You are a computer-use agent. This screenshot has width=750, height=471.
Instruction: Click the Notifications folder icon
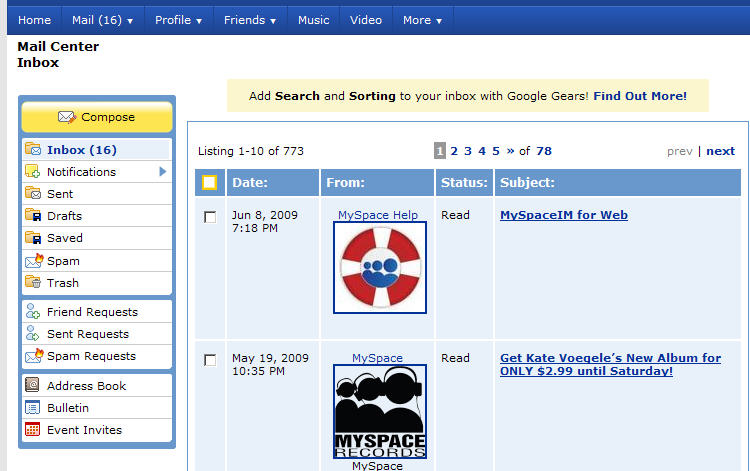click(x=33, y=171)
